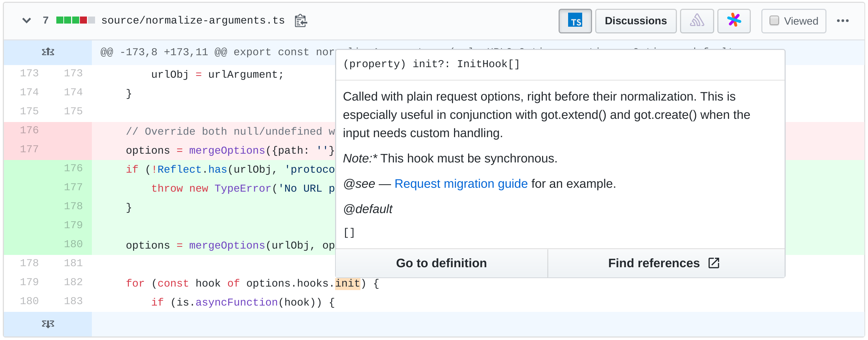Click mergeOptions in the diff code
This screenshot has height=340, width=868.
click(x=227, y=245)
